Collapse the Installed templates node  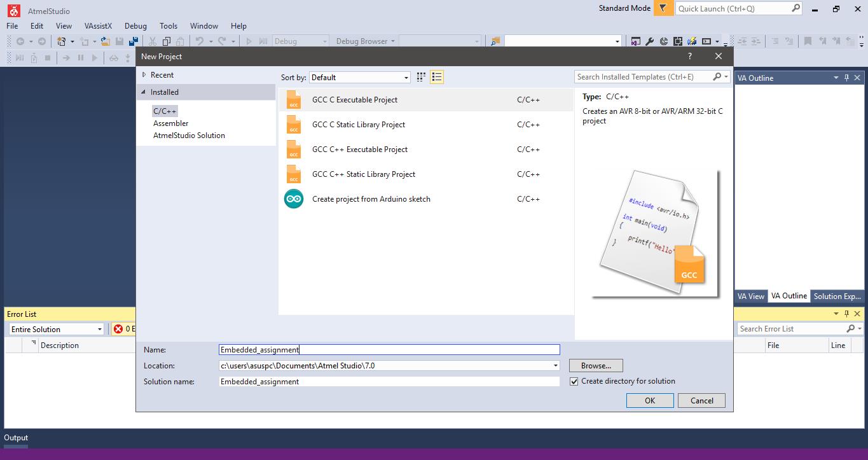pyautogui.click(x=144, y=92)
